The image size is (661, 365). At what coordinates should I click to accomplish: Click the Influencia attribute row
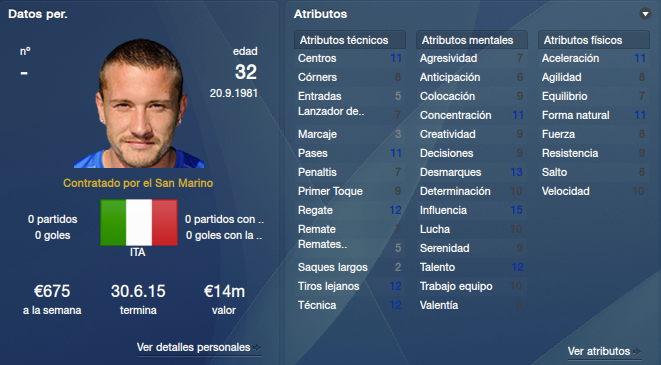pos(471,210)
